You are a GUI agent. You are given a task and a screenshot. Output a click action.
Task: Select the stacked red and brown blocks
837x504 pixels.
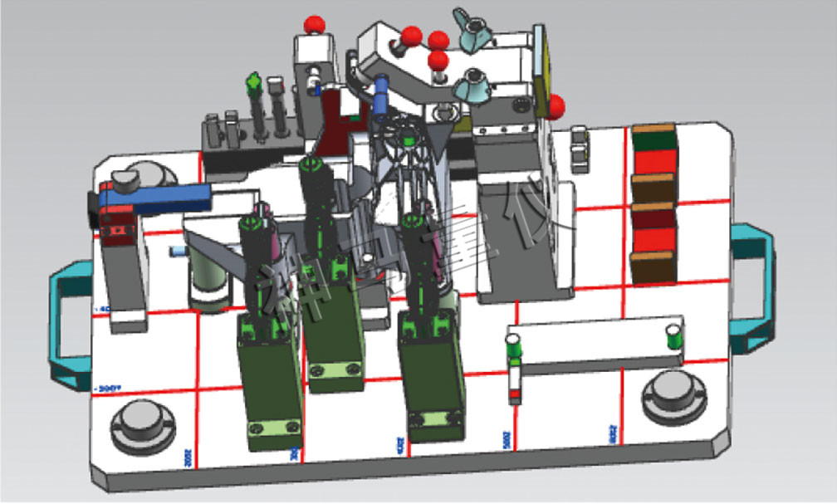653,202
